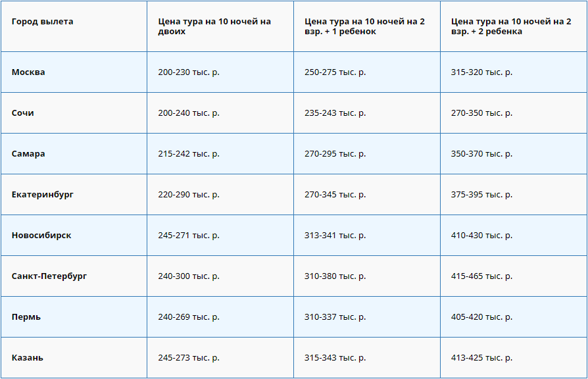This screenshot has height=379, width=588.
Task: Select the Самара city cell
Action: click(28, 154)
